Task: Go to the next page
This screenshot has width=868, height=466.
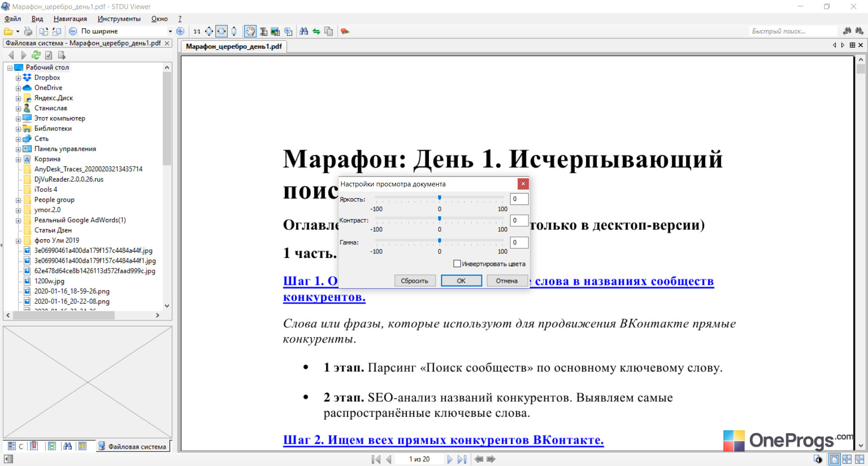Action: 449,459
